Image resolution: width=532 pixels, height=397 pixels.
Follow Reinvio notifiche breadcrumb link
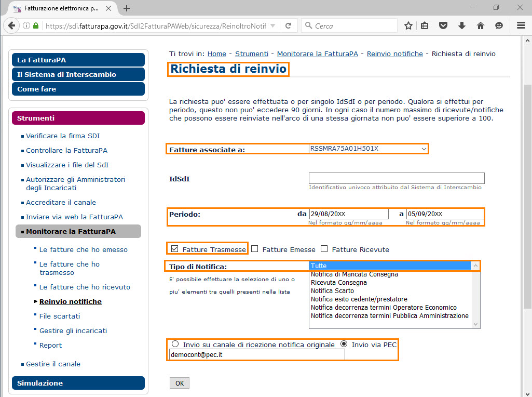click(395, 54)
